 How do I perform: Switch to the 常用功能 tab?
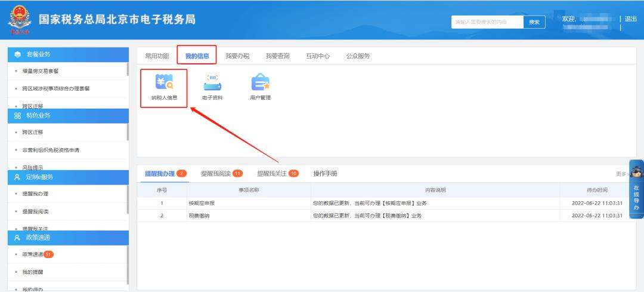pyautogui.click(x=157, y=56)
